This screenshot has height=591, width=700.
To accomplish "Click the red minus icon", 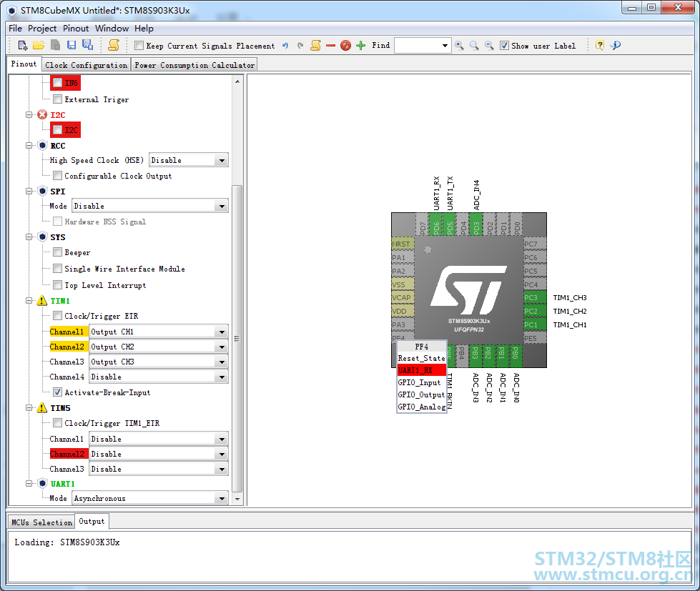I will pos(331,46).
